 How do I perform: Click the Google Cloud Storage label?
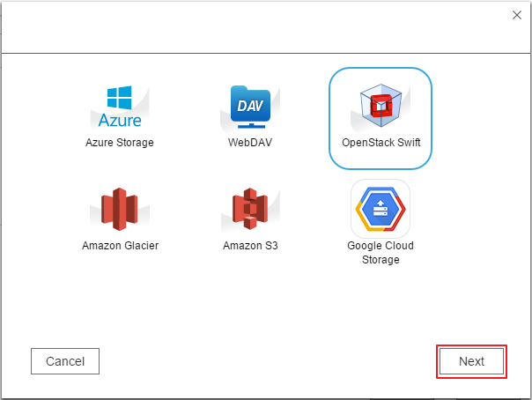coord(381,252)
